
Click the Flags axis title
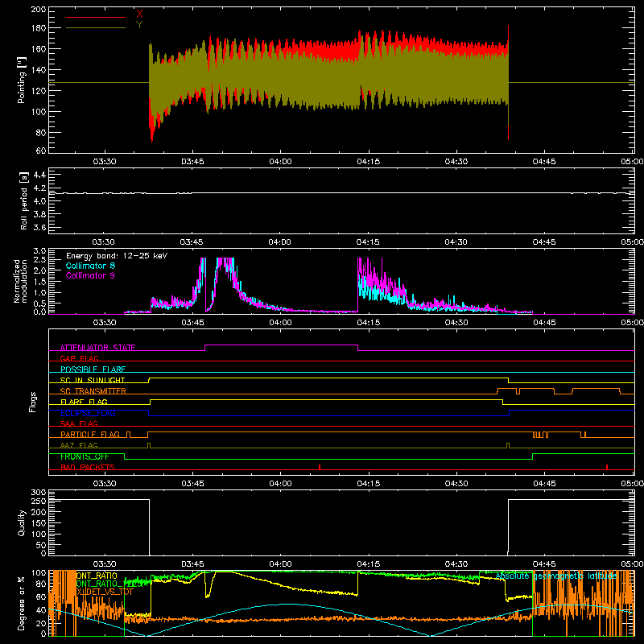point(33,402)
